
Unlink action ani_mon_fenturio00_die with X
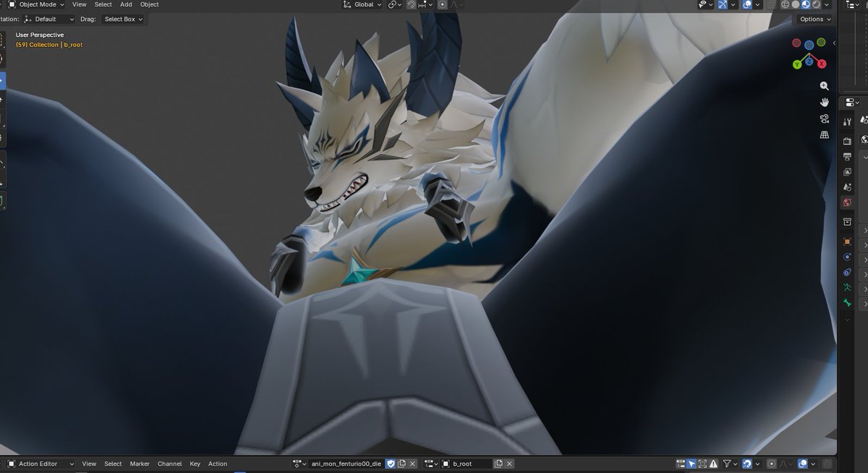[x=412, y=464]
